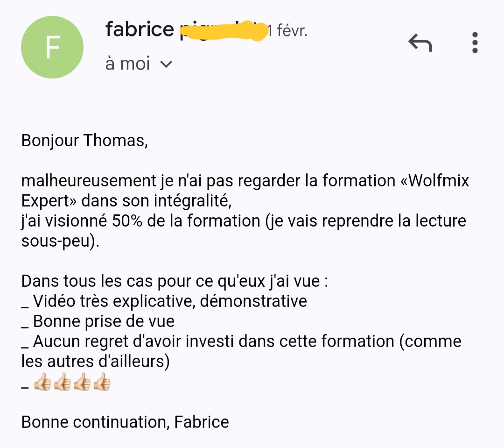
Task: Click the last thumbs-up emoji
Action: tap(102, 384)
